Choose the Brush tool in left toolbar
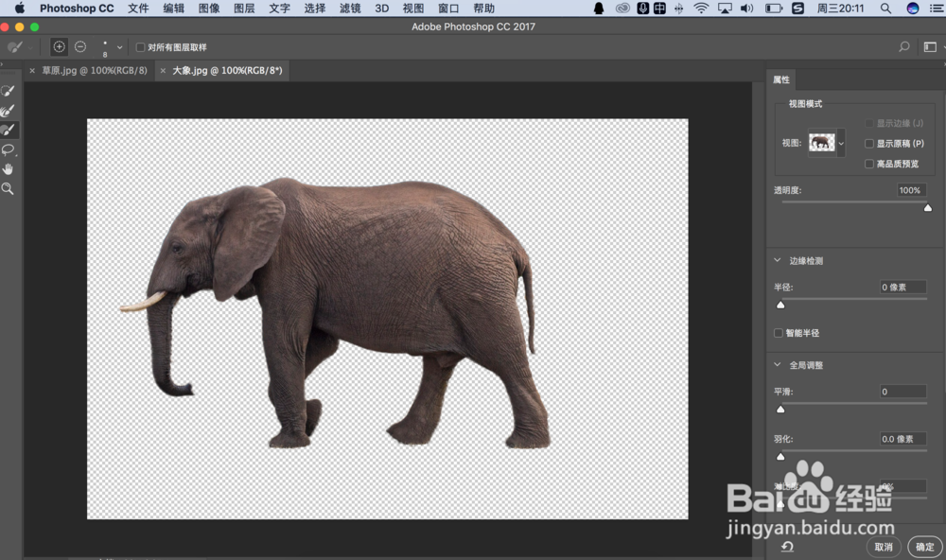The image size is (946, 560). pyautogui.click(x=8, y=130)
